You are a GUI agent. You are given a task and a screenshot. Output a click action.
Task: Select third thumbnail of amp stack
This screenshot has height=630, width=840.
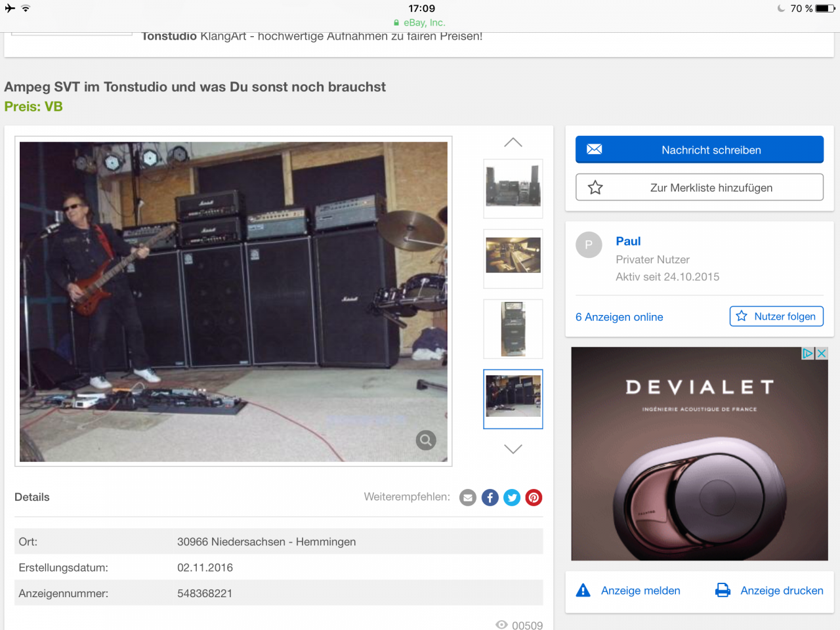513,329
